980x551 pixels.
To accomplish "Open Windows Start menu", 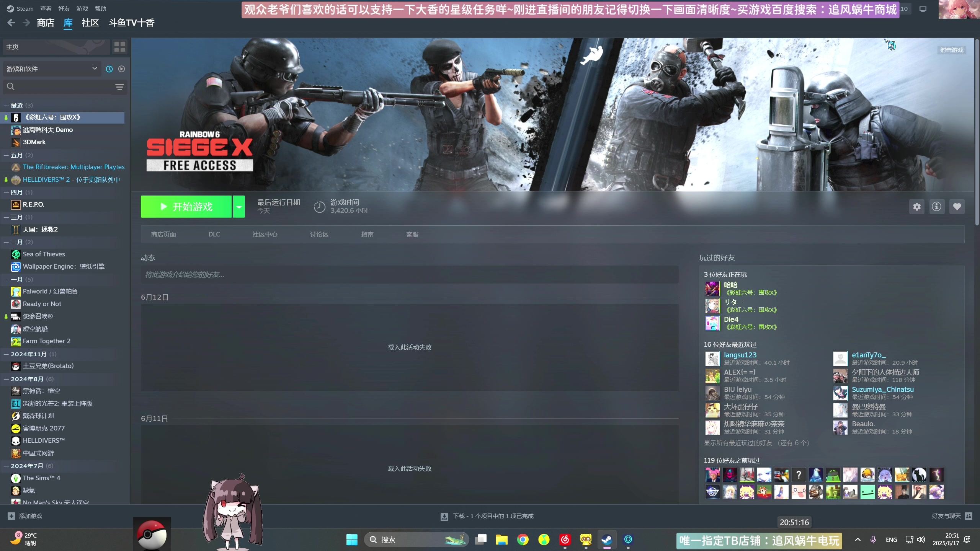I will (351, 540).
